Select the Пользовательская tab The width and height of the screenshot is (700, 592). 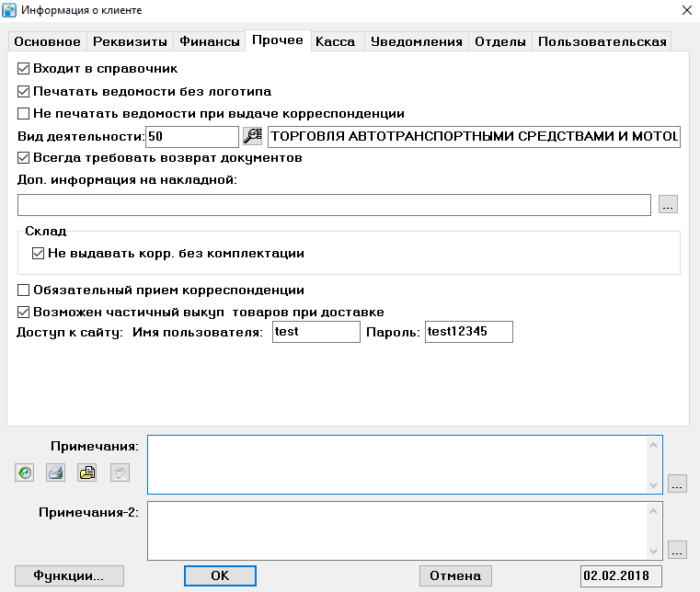coord(602,41)
